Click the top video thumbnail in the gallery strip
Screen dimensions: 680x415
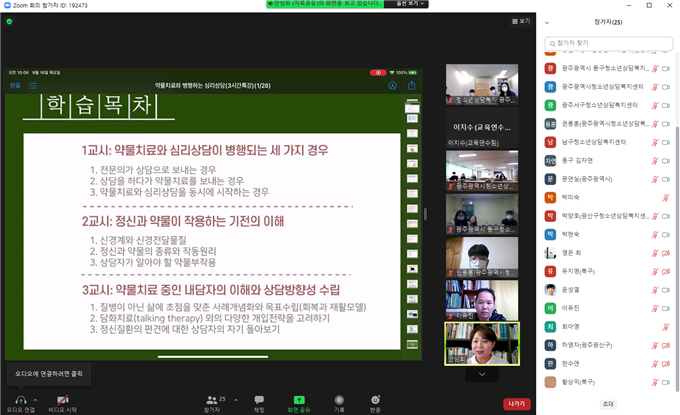coord(481,86)
